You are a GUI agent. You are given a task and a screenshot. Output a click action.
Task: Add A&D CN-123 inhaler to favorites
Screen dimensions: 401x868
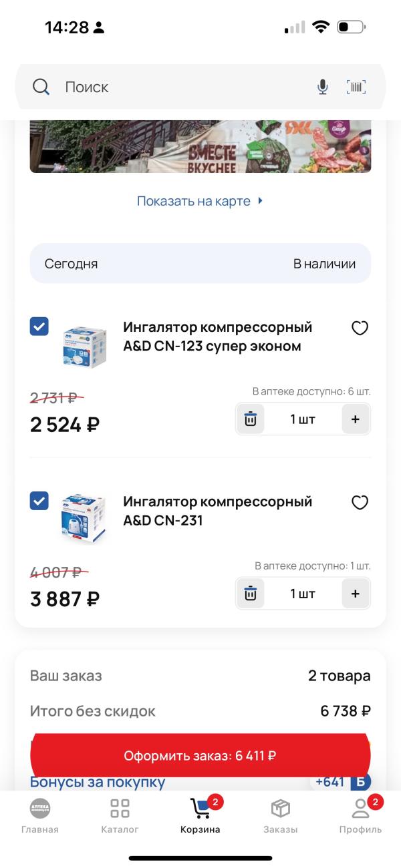[x=360, y=328]
